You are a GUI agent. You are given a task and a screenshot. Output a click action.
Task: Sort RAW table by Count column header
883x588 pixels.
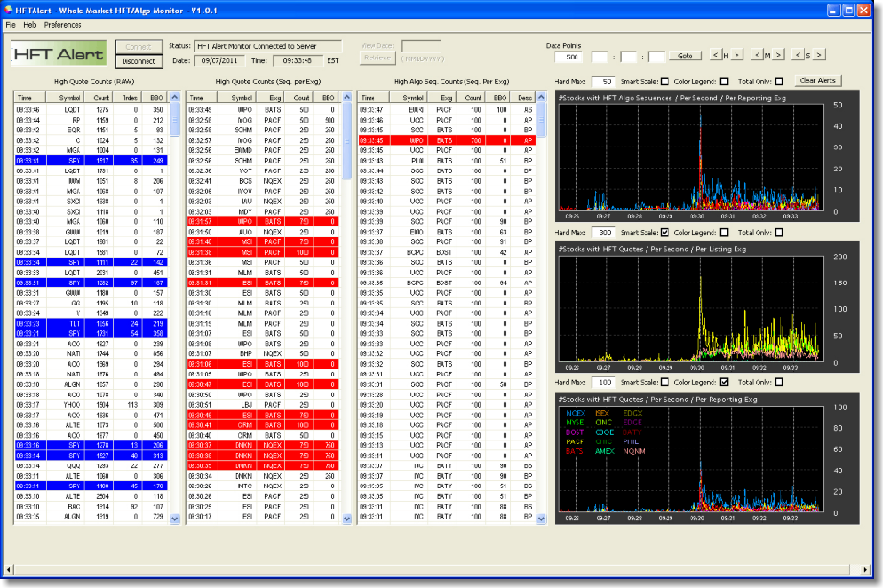[99, 98]
